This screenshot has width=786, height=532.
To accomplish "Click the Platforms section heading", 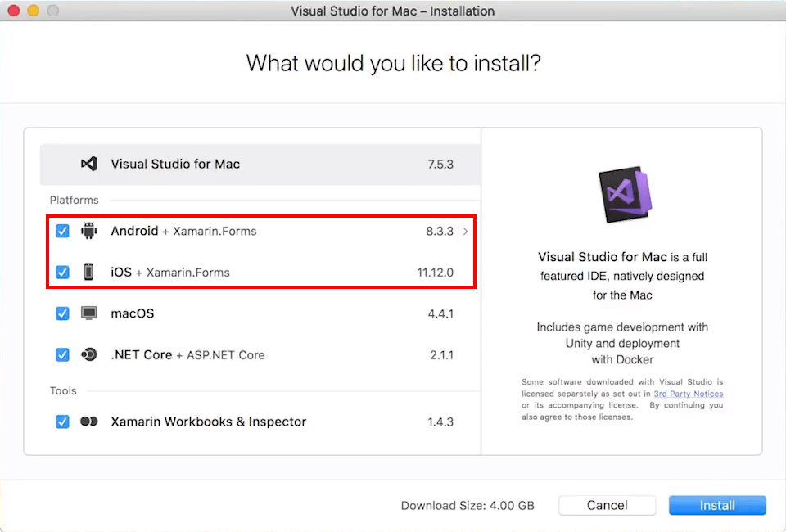I will (x=75, y=200).
